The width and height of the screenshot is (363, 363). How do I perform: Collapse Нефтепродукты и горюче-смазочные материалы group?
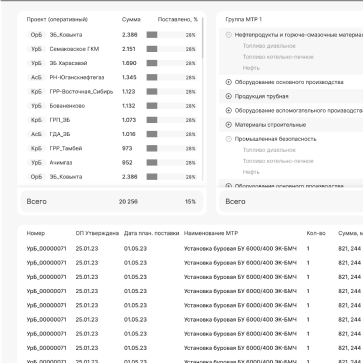[x=228, y=35]
